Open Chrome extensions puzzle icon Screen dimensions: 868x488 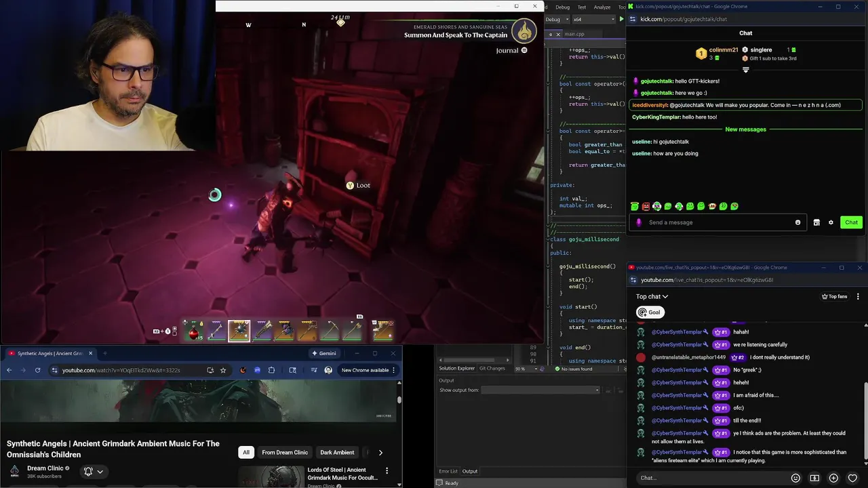pos(271,370)
